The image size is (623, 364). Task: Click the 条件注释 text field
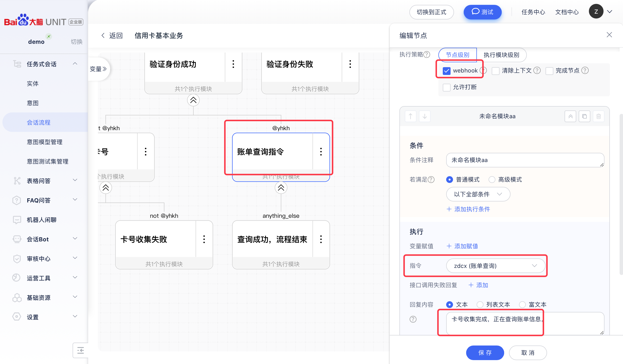pyautogui.click(x=525, y=160)
